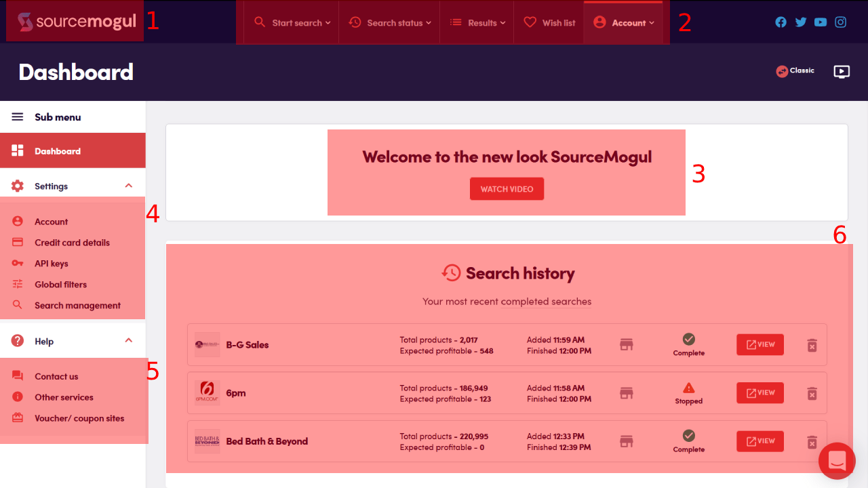Screen dimensions: 868x488
Task: Click the video tutorial screen icon
Action: pos(842,71)
